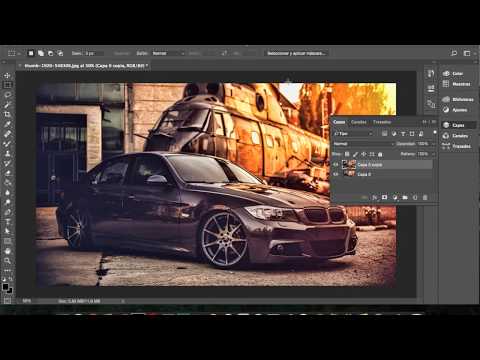Select the History Brush tool
Screen dimensions: 480x360
click(7, 163)
